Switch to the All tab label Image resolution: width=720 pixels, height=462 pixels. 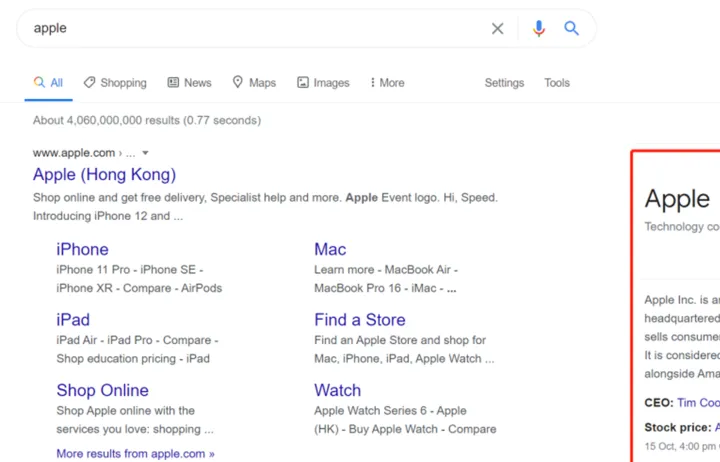pyautogui.click(x=56, y=83)
